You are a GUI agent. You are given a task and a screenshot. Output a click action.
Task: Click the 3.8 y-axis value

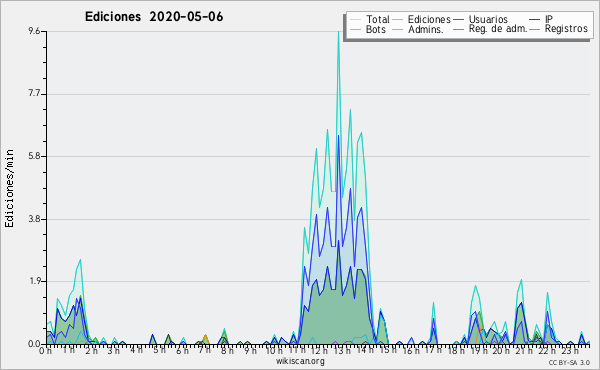[x=34, y=219]
